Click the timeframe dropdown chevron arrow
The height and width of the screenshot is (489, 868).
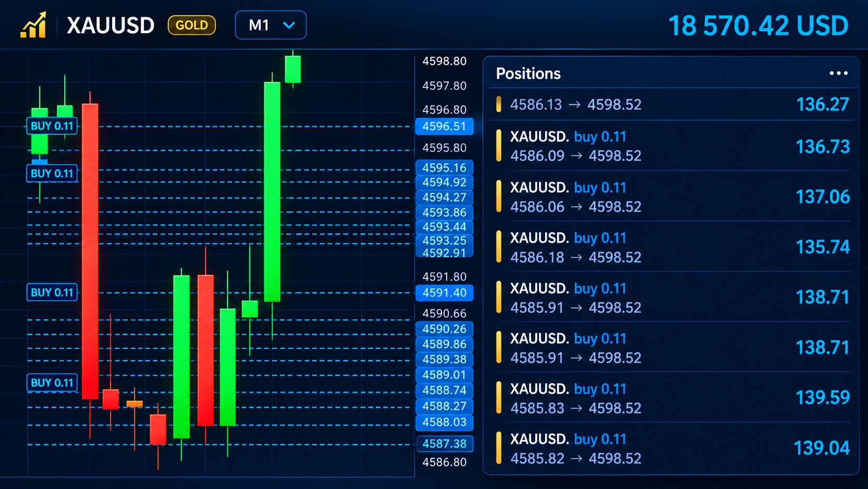289,25
